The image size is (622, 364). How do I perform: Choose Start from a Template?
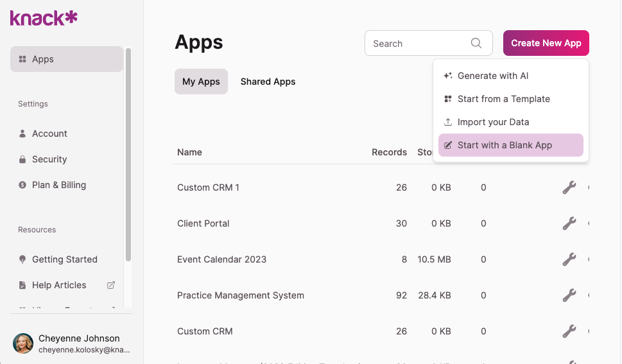(503, 99)
